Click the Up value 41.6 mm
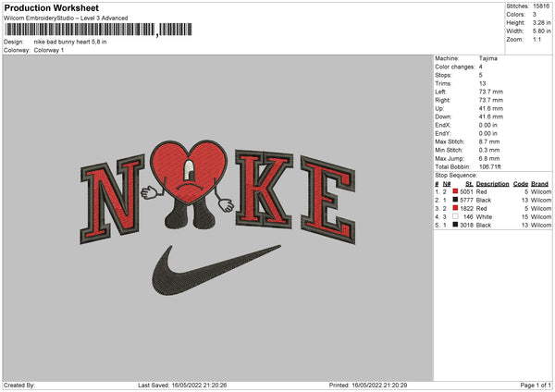555x392 pixels. coord(491,108)
